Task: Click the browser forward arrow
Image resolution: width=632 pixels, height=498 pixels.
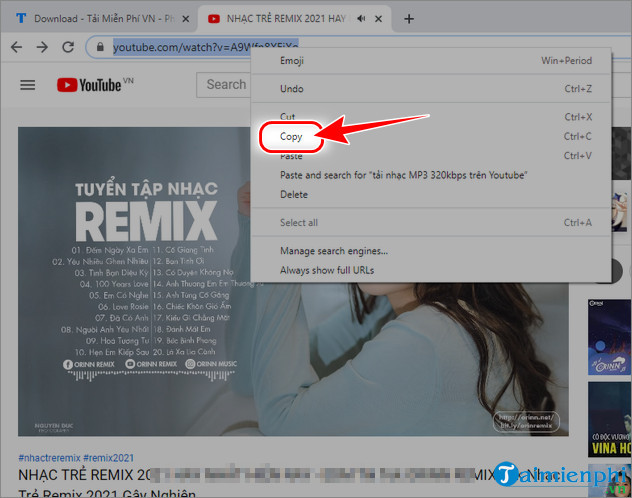Action: coord(42,47)
